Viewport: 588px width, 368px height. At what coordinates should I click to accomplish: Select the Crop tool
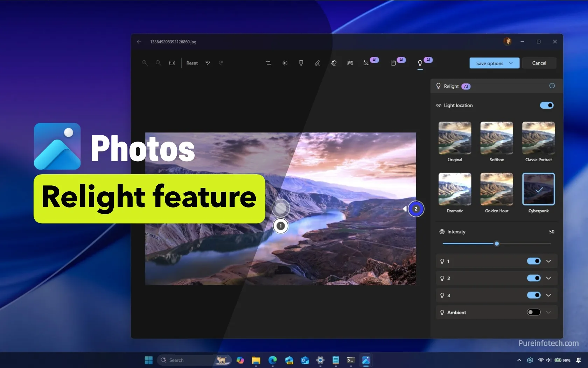coord(268,63)
